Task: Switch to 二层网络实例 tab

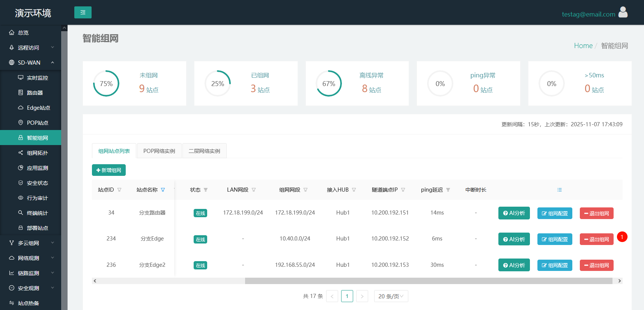Action: point(204,151)
